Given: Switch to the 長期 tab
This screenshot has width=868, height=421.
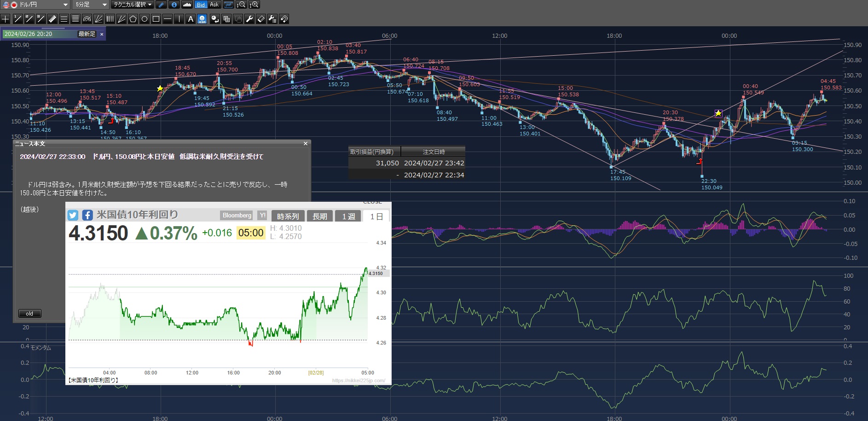Looking at the screenshot, I should pos(320,216).
